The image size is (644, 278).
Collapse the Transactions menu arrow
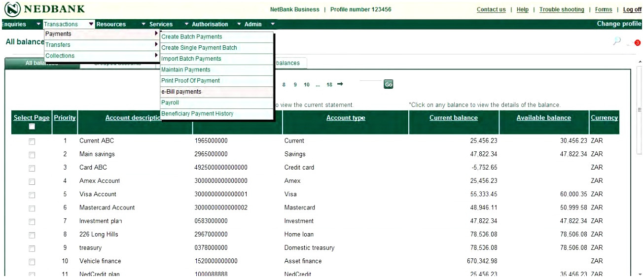pos(91,24)
